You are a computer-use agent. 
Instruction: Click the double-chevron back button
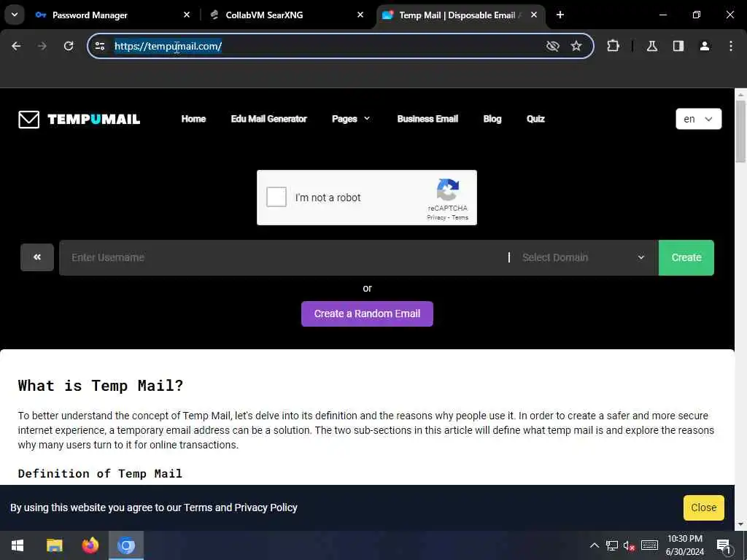37,257
